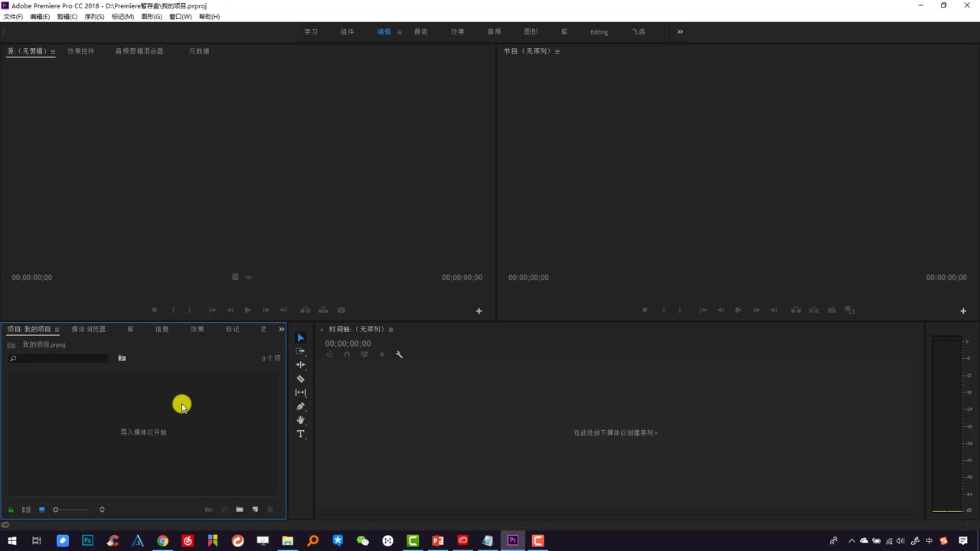Click Extract button in Program monitor
This screenshot has width=980, height=551.
pos(813,310)
